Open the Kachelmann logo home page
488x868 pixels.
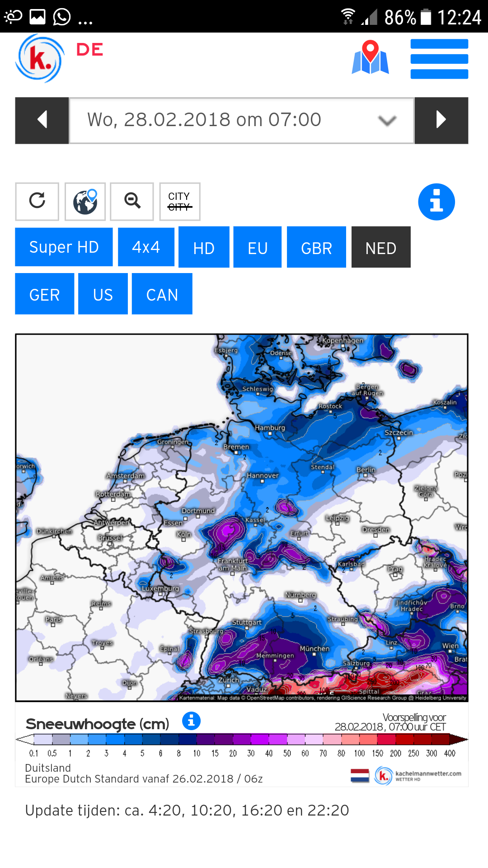click(x=40, y=59)
